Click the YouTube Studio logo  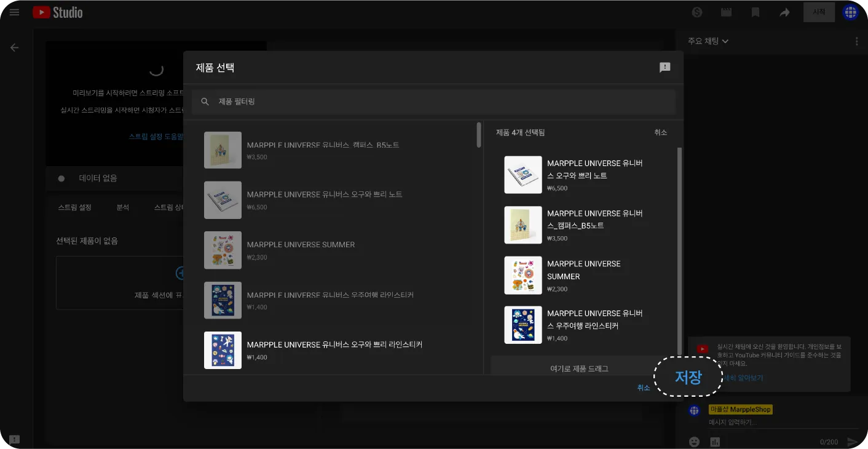tap(58, 12)
